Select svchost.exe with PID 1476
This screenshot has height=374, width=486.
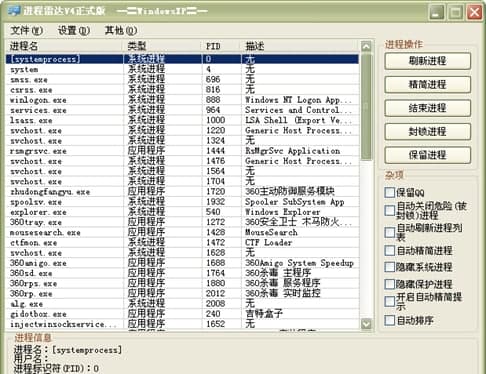183,161
